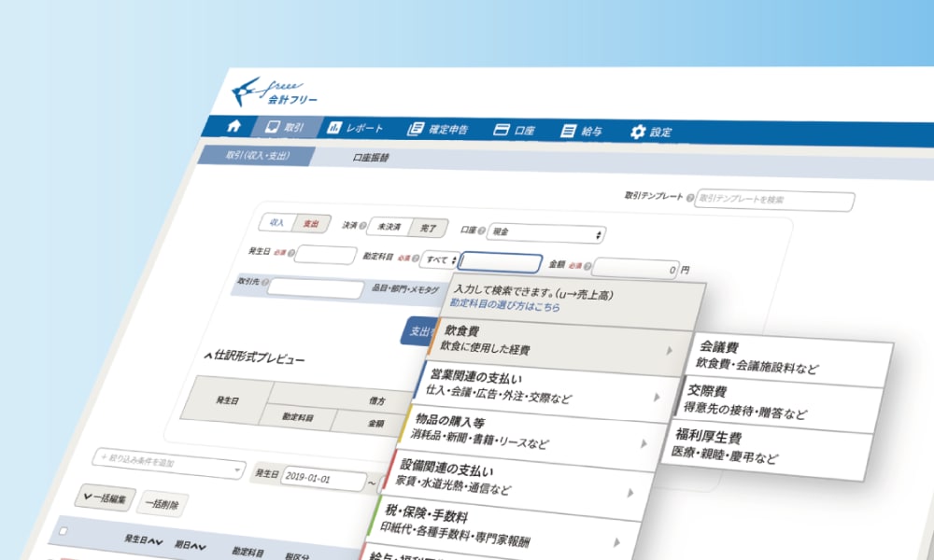Viewport: 934px width, 560px height.
Task: Select 営業関連の支払い category
Action: 546,390
